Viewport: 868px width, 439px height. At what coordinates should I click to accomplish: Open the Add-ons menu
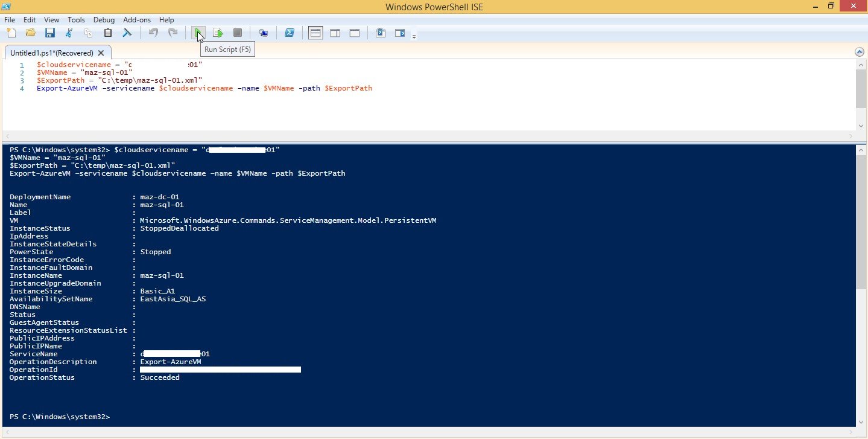137,20
